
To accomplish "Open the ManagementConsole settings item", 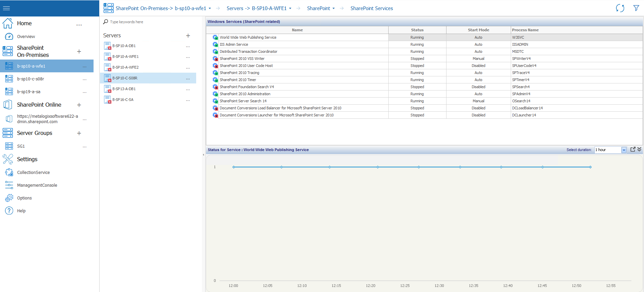I will coord(37,185).
